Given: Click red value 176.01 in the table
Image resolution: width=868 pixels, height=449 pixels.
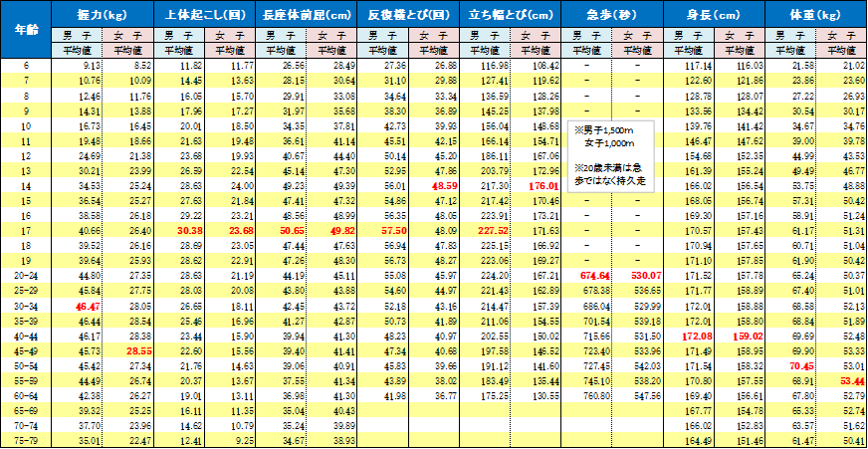Looking at the screenshot, I should (544, 186).
